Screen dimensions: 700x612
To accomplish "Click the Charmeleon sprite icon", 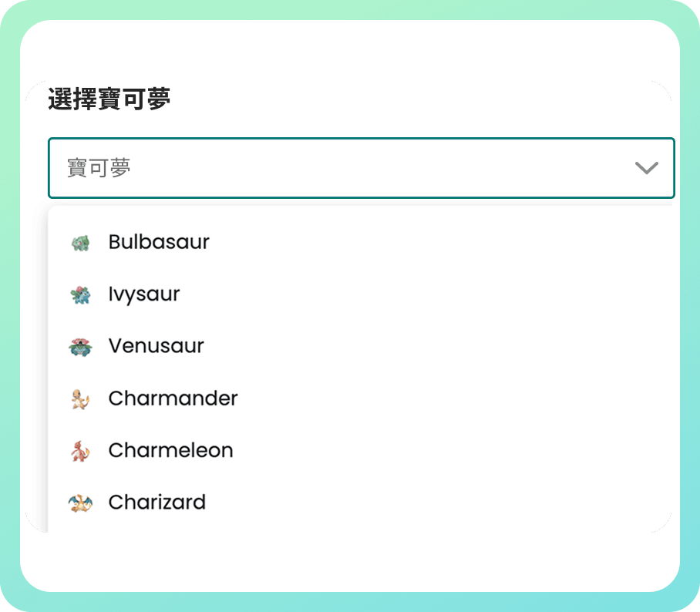I will pos(79,450).
